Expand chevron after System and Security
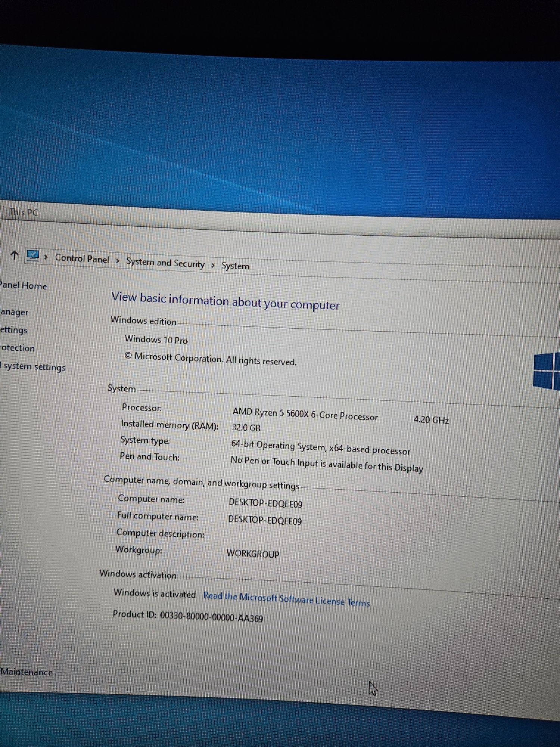 (x=213, y=265)
